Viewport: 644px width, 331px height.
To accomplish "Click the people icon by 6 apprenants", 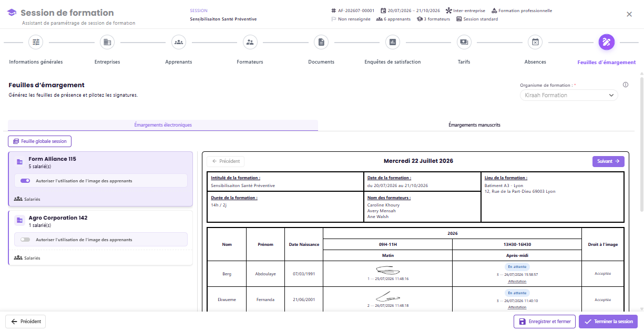I will 379,19.
